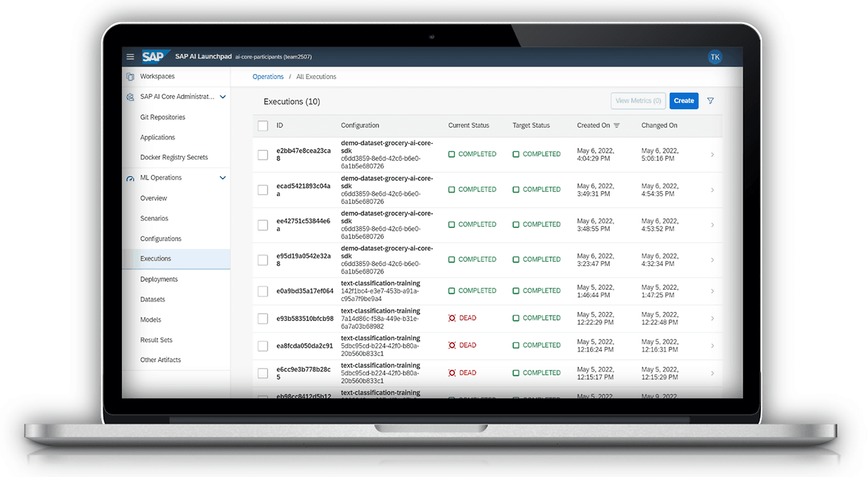Click the View Metrics (0) button

pos(638,101)
